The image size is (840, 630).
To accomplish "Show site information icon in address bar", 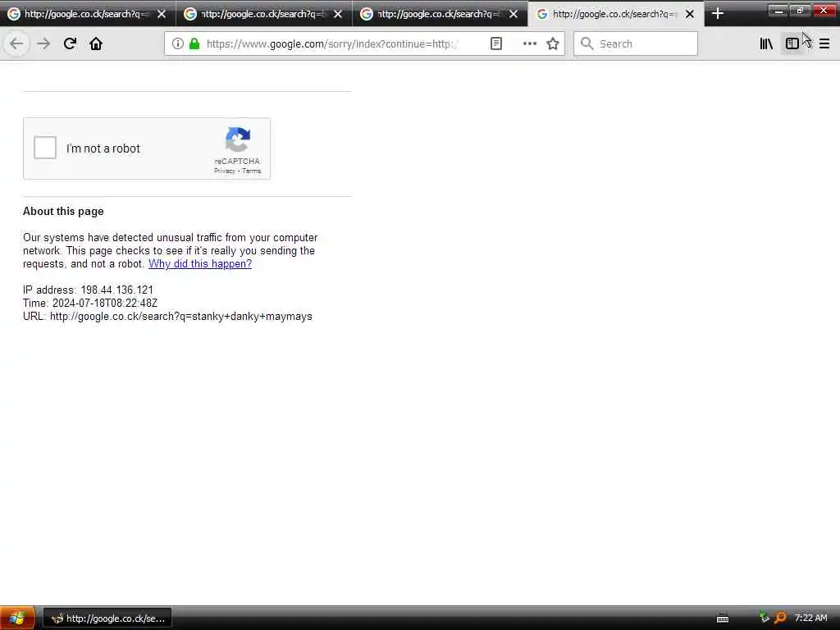I will pyautogui.click(x=177, y=44).
